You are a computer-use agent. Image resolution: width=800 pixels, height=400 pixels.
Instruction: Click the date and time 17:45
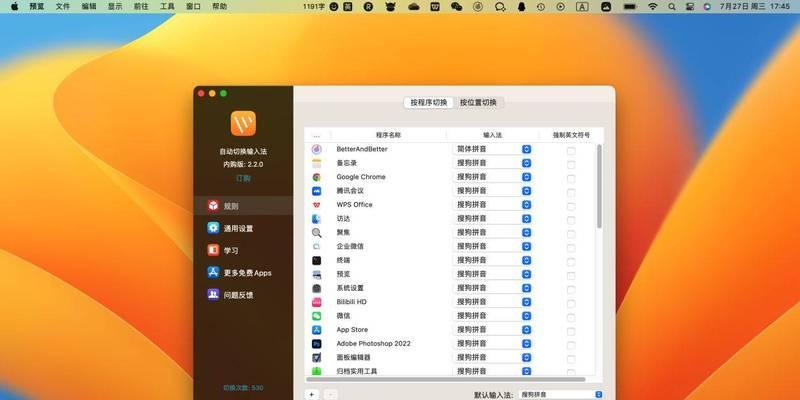click(x=755, y=7)
